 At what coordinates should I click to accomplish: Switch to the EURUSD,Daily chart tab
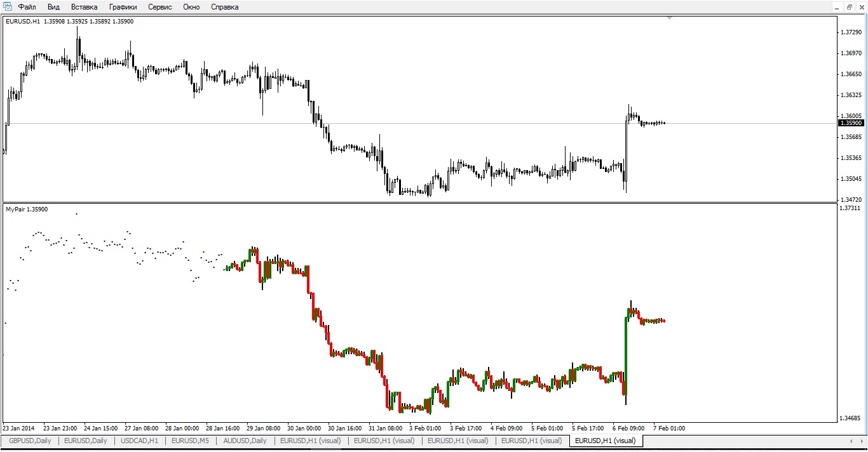tap(86, 441)
